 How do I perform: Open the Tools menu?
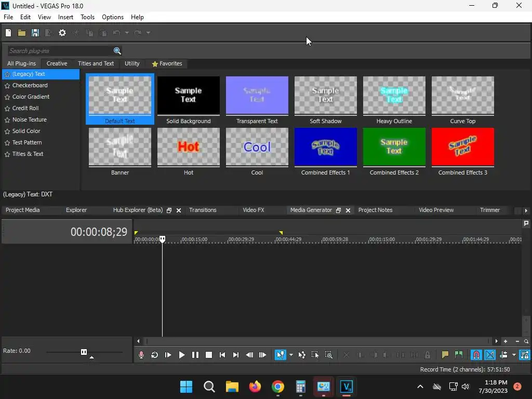(87, 17)
